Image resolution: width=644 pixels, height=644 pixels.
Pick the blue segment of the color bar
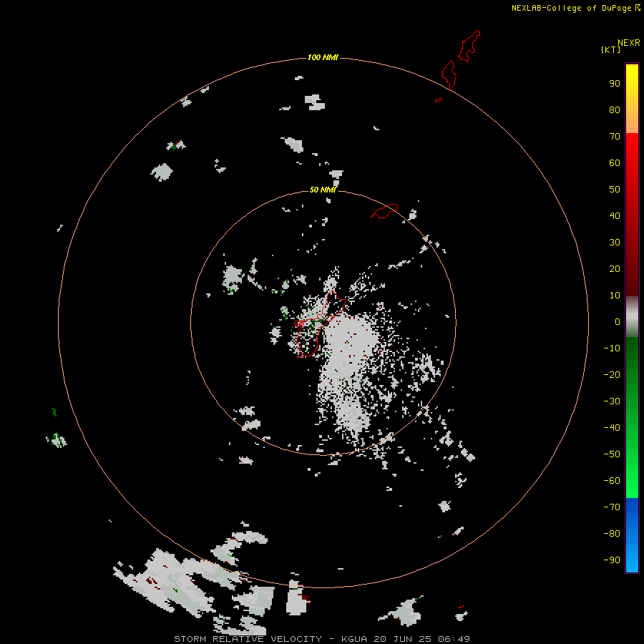632,535
